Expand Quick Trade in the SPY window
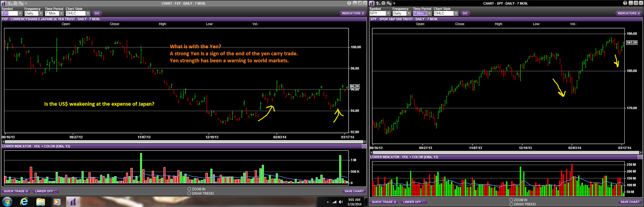 point(384,202)
